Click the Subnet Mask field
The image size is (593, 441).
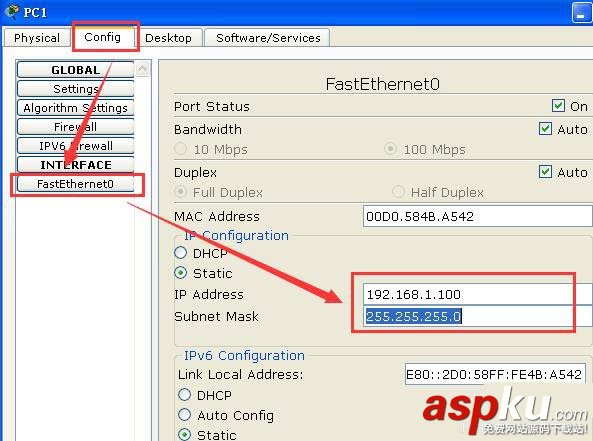tap(478, 316)
